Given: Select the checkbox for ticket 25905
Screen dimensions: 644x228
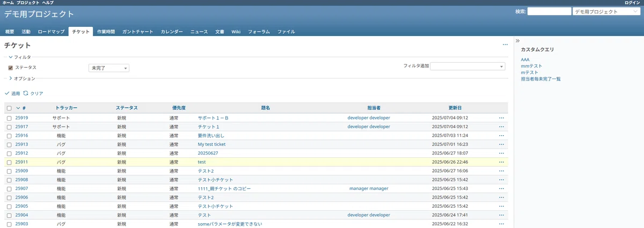Looking at the screenshot, I should coord(9,207).
